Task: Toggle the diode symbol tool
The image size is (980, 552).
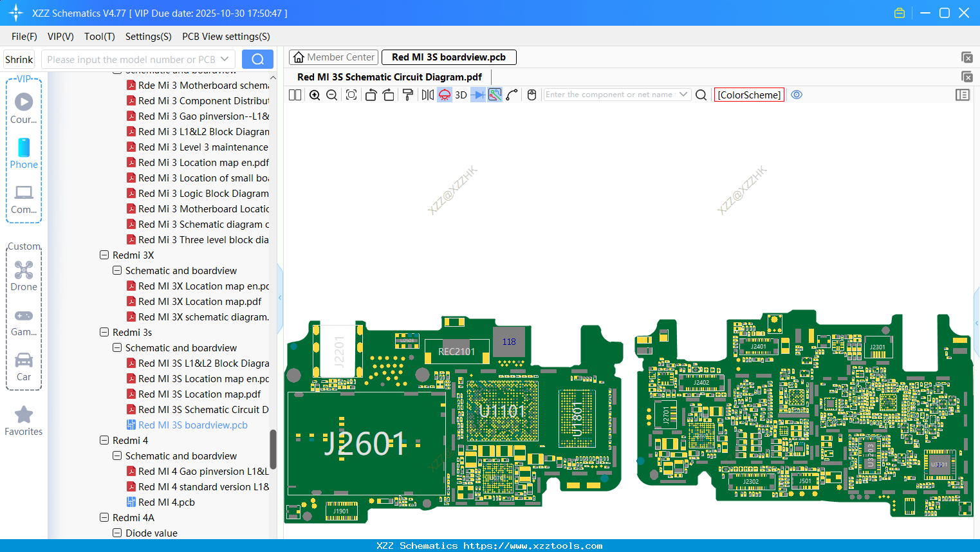Action: coord(478,95)
